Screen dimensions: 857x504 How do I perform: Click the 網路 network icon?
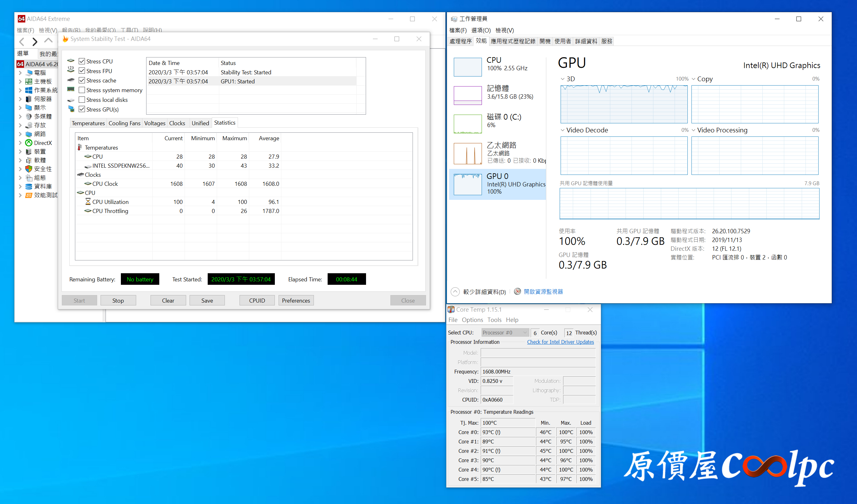(29, 134)
